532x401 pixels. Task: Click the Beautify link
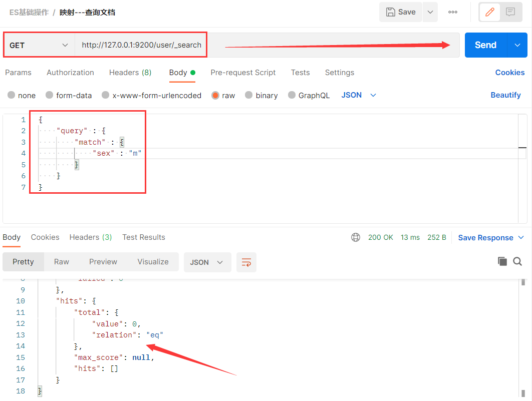(505, 95)
